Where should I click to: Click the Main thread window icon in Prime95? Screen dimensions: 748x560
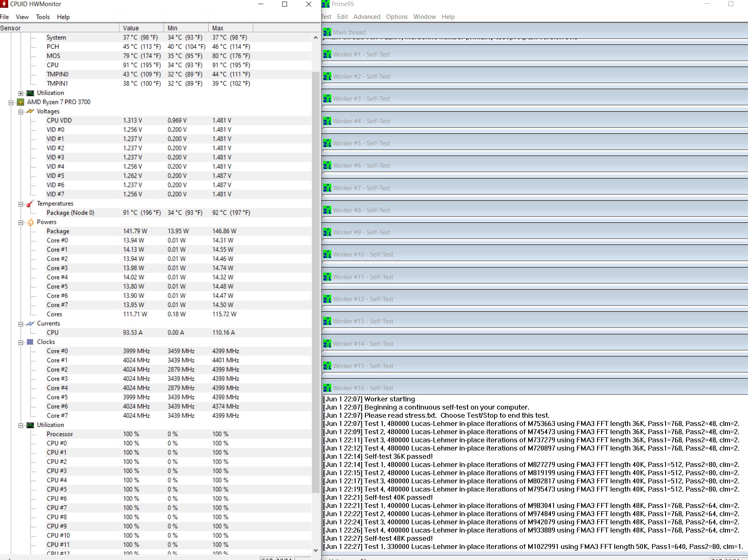tap(327, 32)
